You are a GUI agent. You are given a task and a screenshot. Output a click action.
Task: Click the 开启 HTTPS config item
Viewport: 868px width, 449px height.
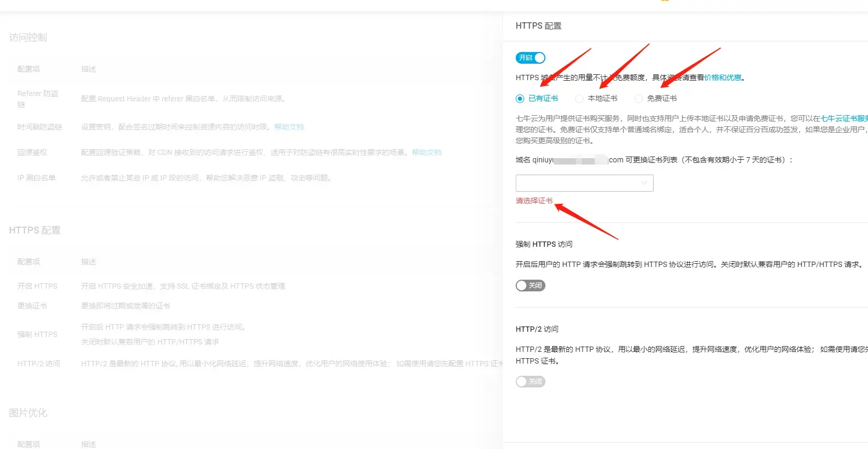tap(37, 286)
